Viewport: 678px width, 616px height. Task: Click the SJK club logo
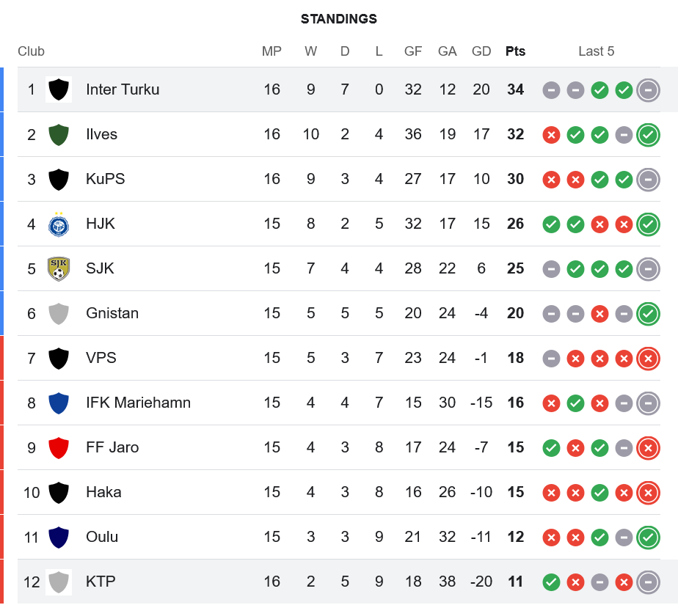click(59, 268)
